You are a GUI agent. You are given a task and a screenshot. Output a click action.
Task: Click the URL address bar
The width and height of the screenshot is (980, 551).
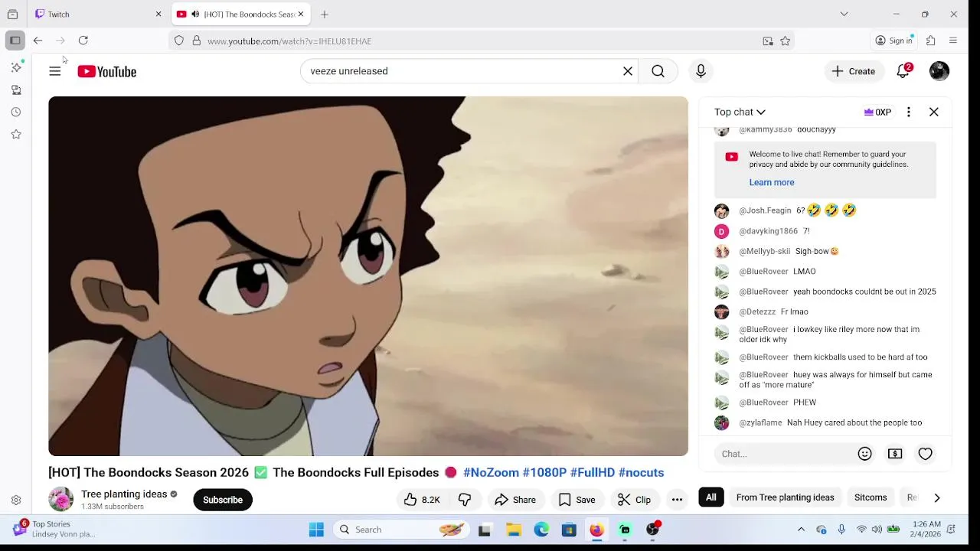(482, 41)
